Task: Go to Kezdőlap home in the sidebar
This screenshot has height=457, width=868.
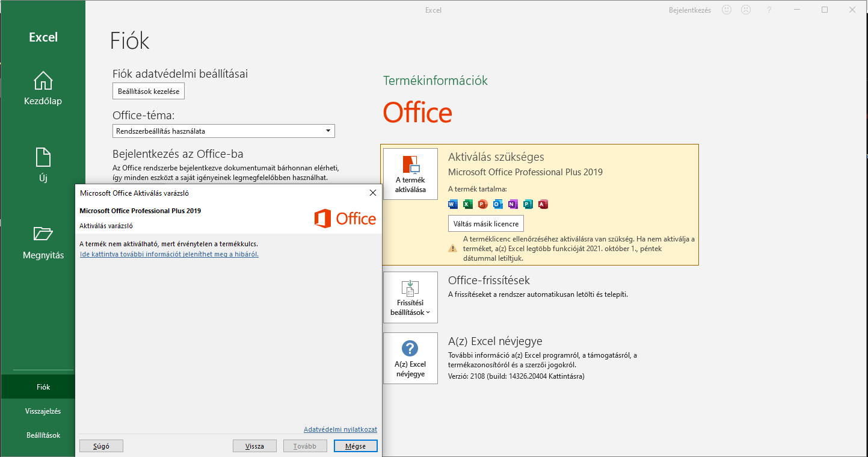Action: [43, 89]
